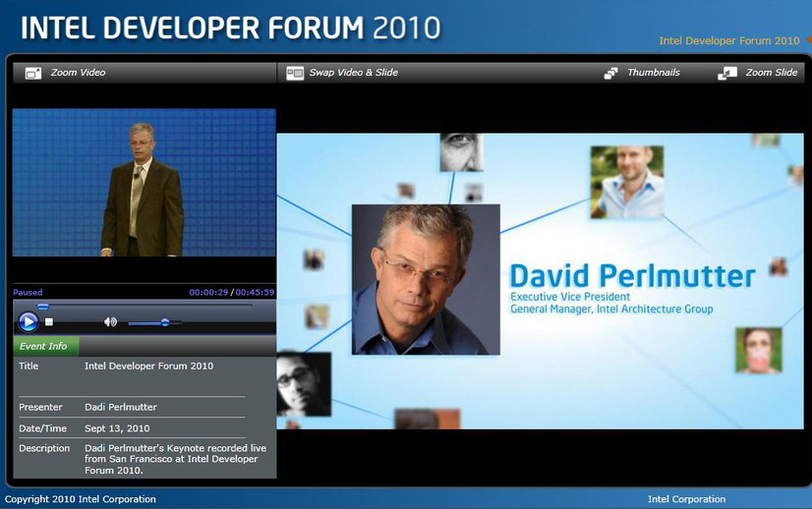Image resolution: width=812 pixels, height=509 pixels.
Task: Click the Paused status text
Action: (x=28, y=292)
